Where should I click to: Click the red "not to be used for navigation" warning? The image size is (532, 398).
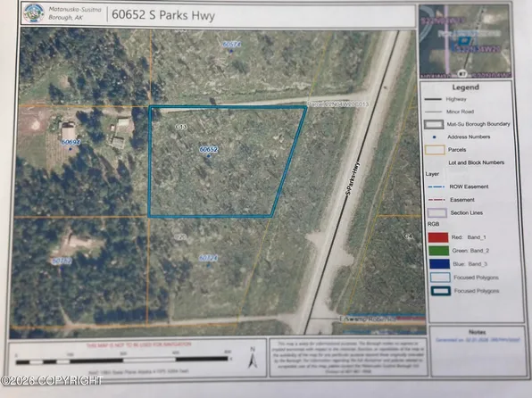(x=138, y=344)
